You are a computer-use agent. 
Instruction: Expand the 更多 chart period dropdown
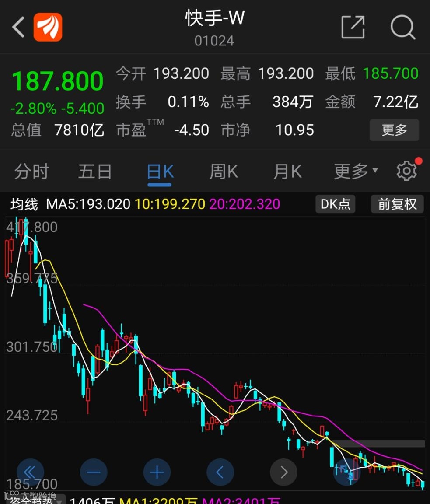(356, 171)
